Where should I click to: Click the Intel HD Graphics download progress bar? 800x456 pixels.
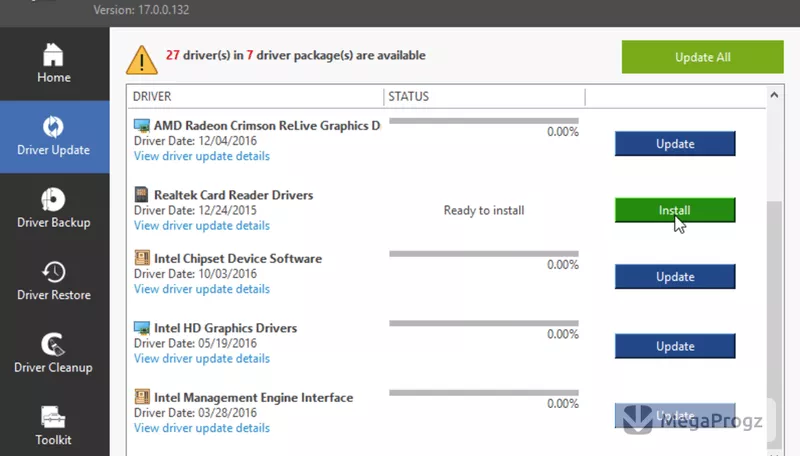point(484,323)
